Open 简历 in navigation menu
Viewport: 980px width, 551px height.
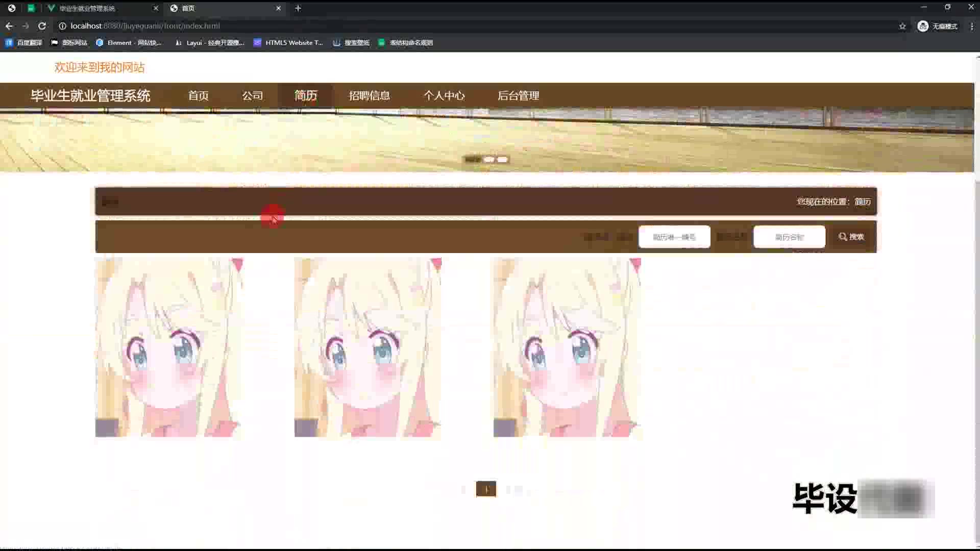pyautogui.click(x=305, y=95)
